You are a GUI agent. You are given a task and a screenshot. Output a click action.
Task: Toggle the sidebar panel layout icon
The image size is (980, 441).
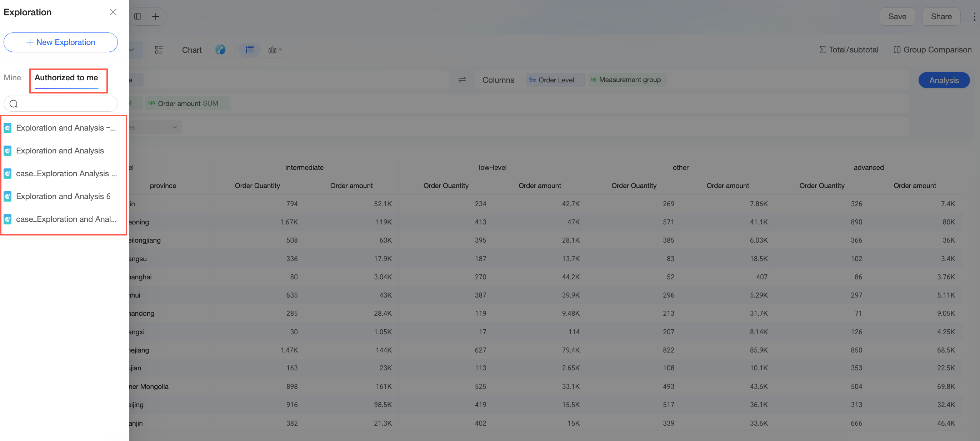[138, 17]
